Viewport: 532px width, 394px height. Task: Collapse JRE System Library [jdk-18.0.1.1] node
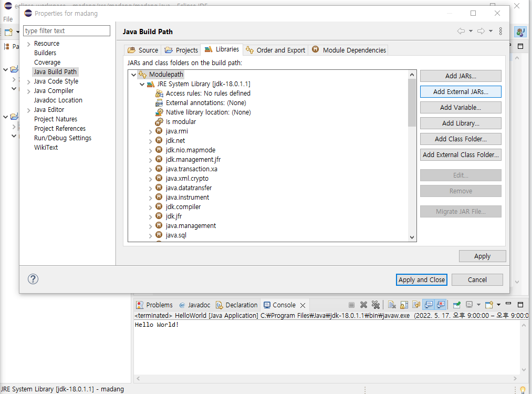coord(142,84)
